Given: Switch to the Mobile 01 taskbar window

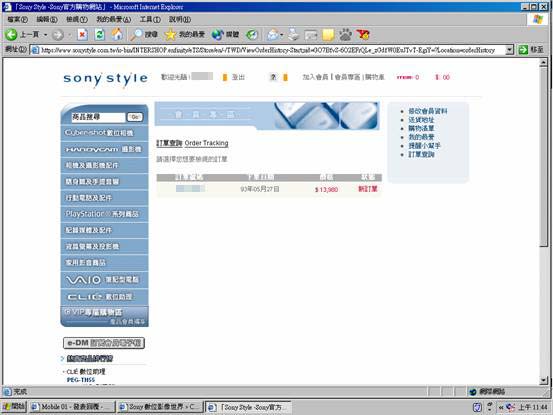Looking at the screenshot, I should pos(72,407).
